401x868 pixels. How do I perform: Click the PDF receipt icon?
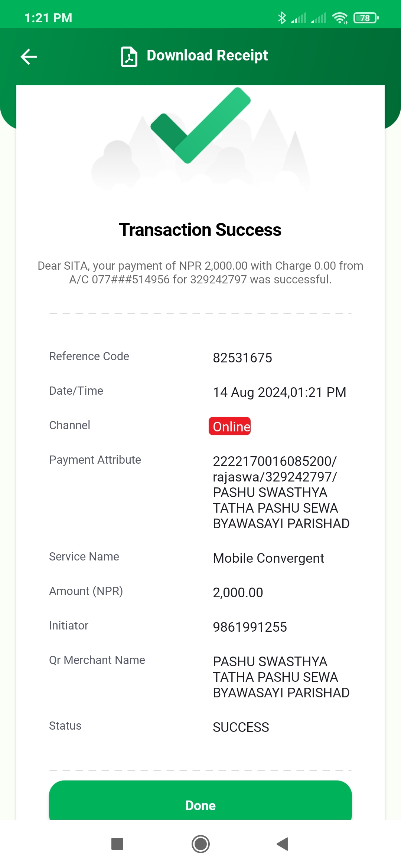point(129,57)
